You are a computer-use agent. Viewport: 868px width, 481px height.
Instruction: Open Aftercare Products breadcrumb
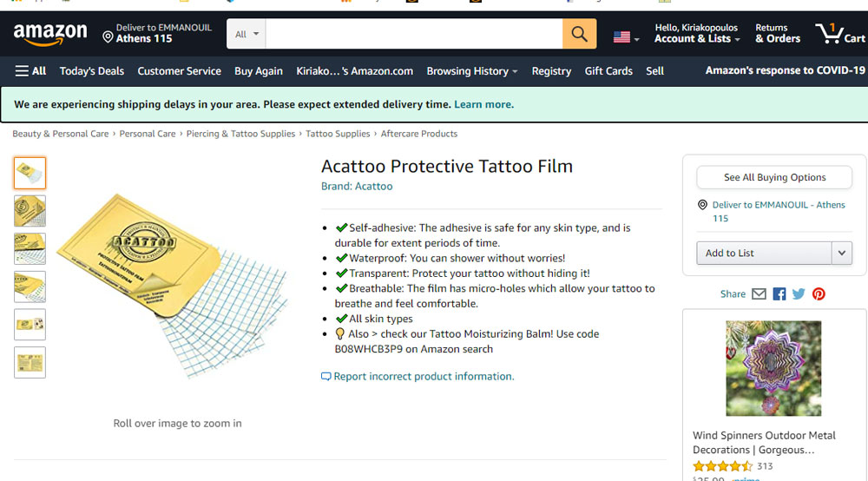(x=419, y=134)
